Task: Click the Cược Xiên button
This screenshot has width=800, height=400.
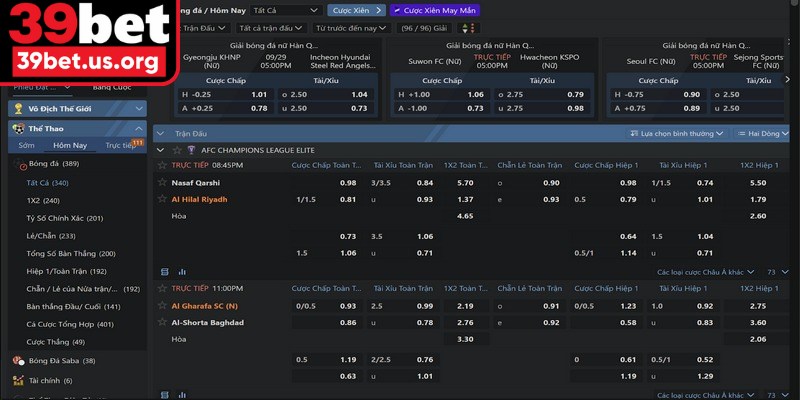Action: point(353,9)
